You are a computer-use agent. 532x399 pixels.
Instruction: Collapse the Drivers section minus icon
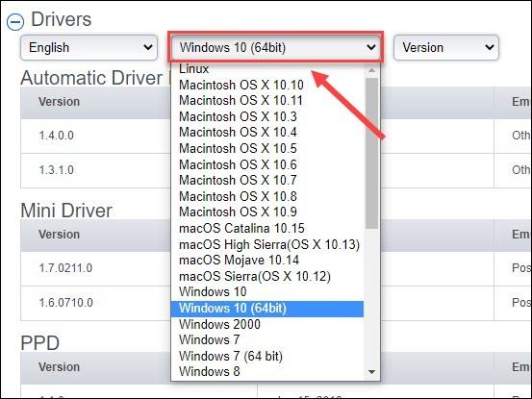click(15, 22)
